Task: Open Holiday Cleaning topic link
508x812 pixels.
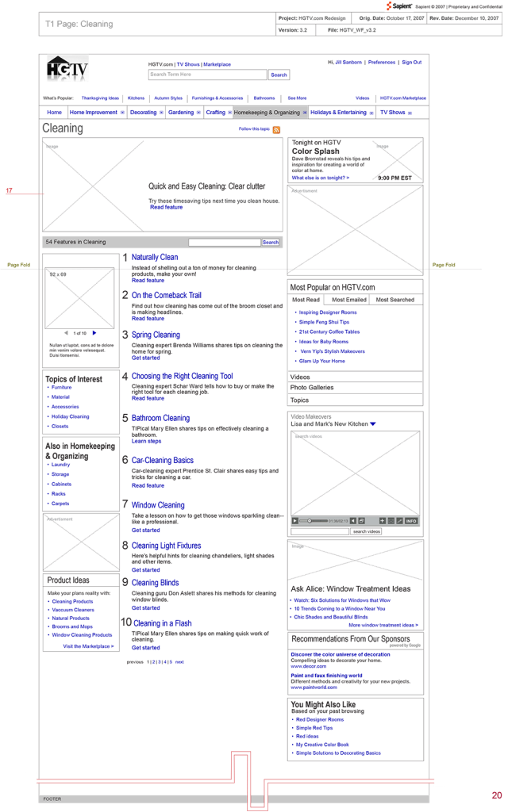Action: [70, 416]
